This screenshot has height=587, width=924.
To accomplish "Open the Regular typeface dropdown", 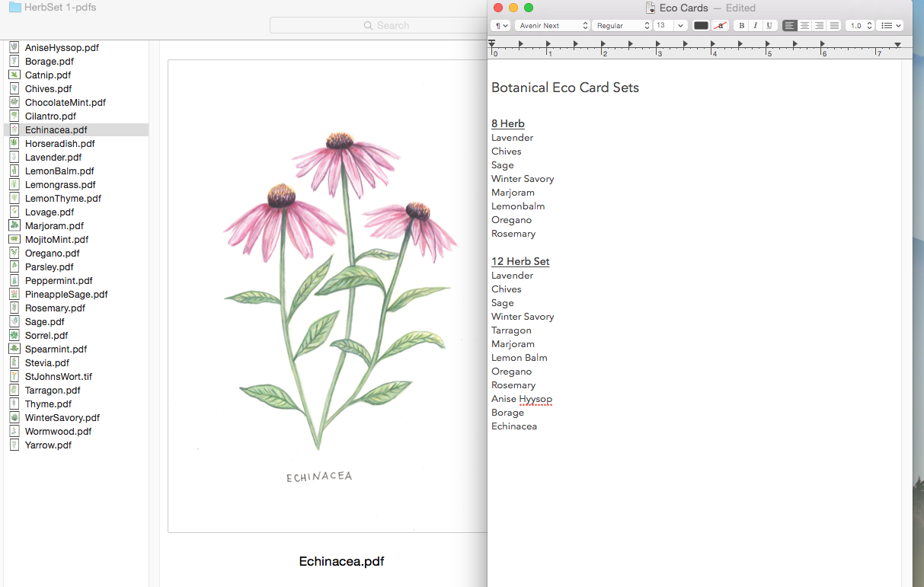I will pos(622,26).
